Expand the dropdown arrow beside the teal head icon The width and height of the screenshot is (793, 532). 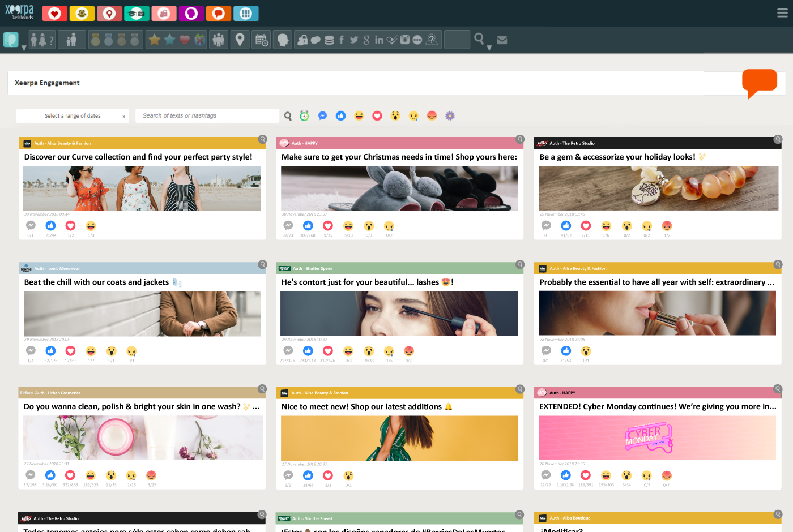[x=24, y=48]
